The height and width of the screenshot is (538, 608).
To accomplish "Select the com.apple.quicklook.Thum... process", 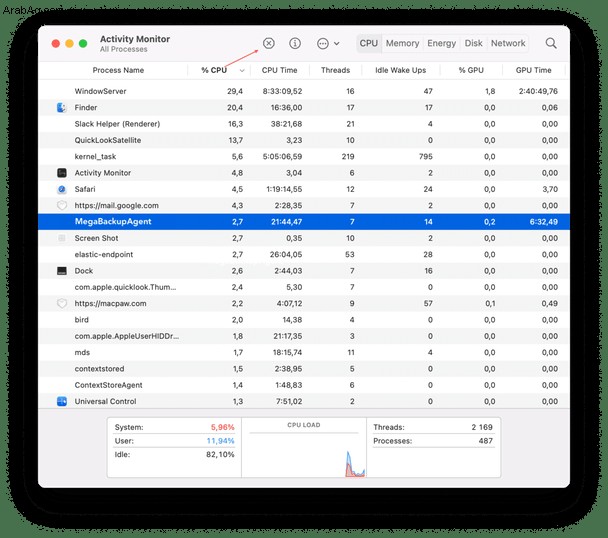I will pos(304,287).
